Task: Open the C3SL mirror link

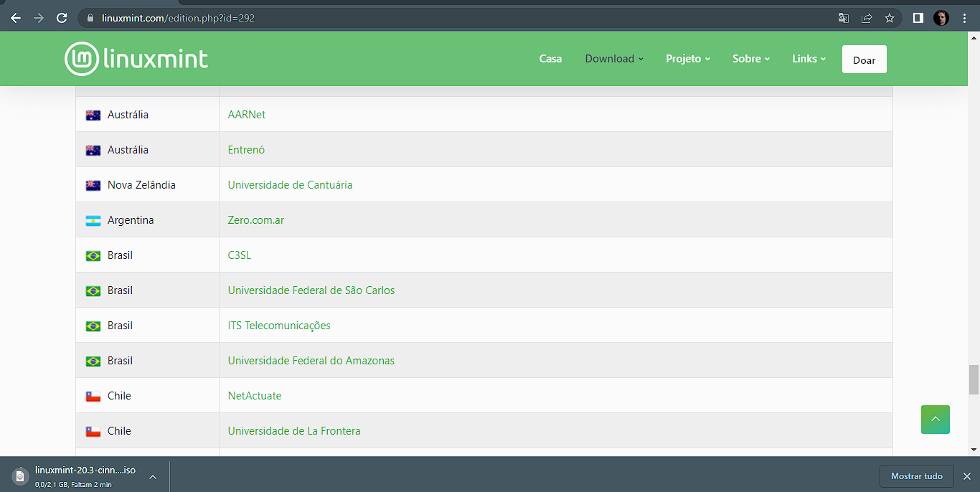Action: point(240,255)
